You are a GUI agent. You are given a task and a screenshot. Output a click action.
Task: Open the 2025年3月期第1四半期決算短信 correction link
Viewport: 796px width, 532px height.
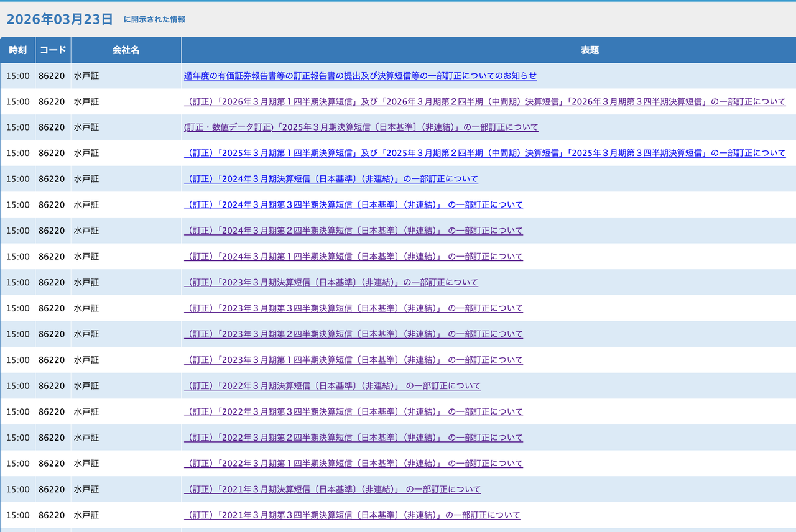(484, 154)
